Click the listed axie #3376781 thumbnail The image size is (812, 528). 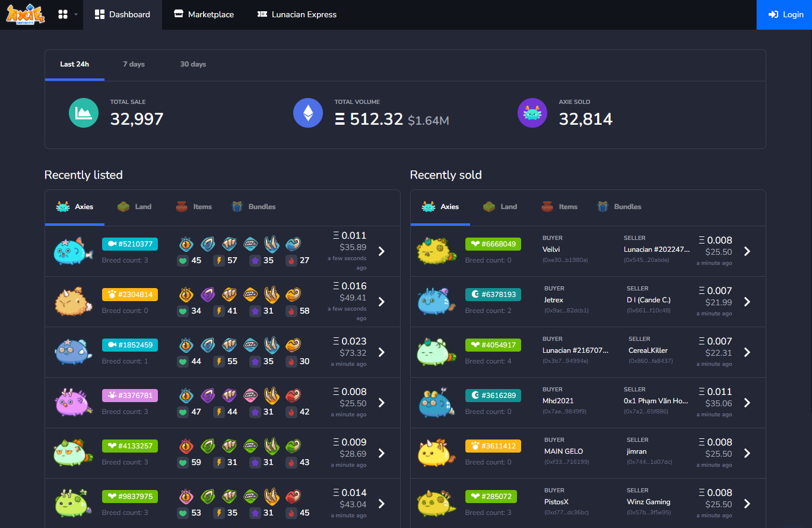[x=73, y=402]
